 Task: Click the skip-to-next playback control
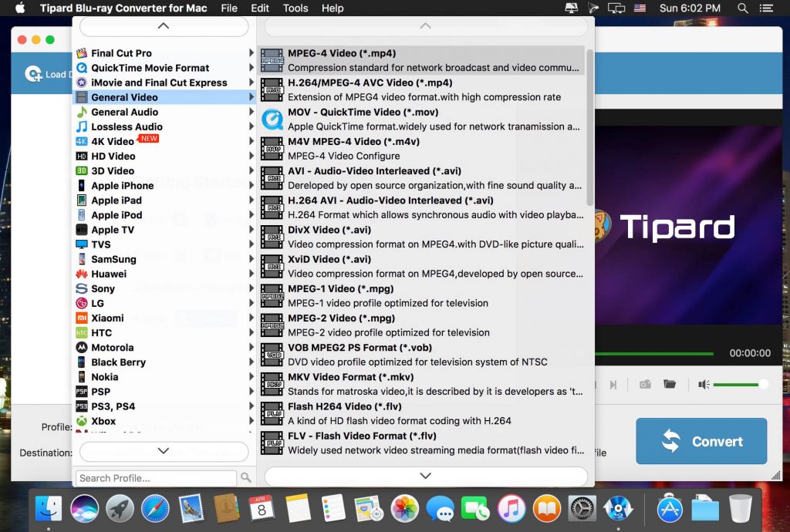click(613, 383)
